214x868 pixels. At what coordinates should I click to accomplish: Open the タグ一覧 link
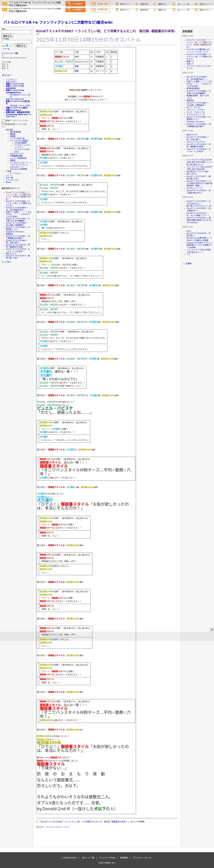(6, 49)
